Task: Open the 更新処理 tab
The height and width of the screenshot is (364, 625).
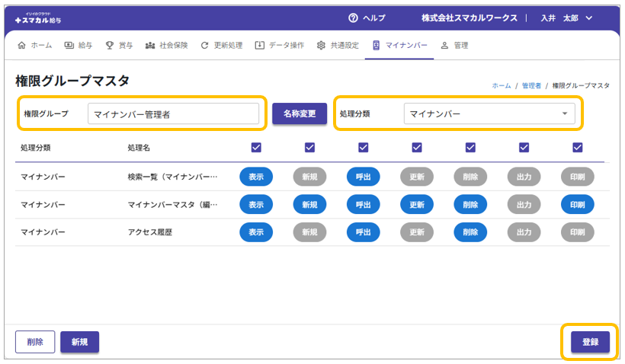Action: coord(221,45)
